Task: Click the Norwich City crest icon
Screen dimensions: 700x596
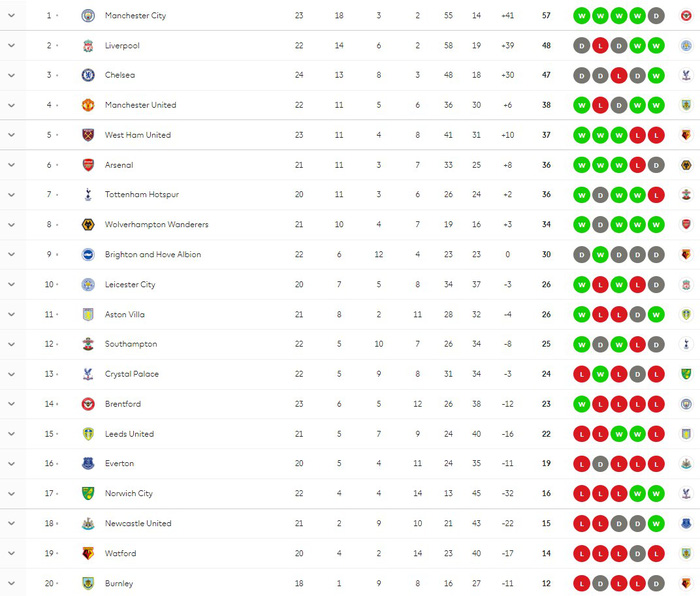Action: (88, 493)
